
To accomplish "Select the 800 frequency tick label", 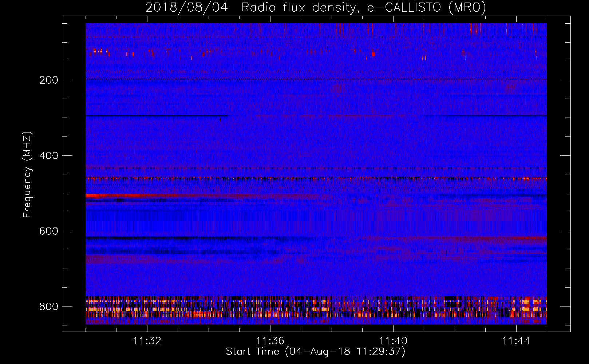I will [x=49, y=306].
